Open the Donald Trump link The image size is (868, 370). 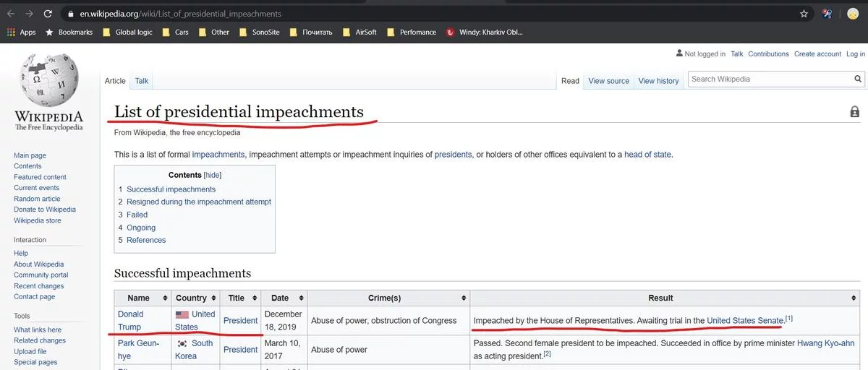pyautogui.click(x=130, y=320)
